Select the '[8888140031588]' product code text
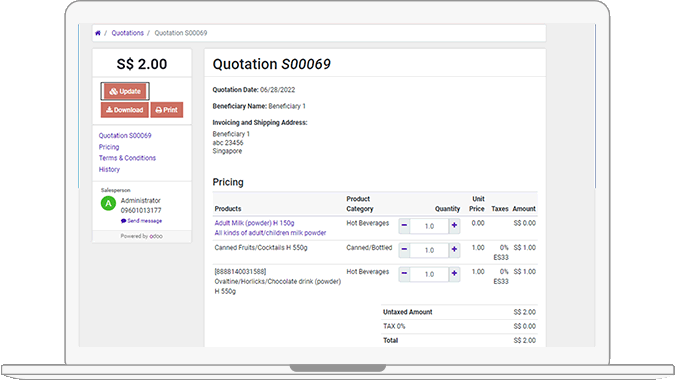Viewport: 675px width, 380px height. coord(240,272)
